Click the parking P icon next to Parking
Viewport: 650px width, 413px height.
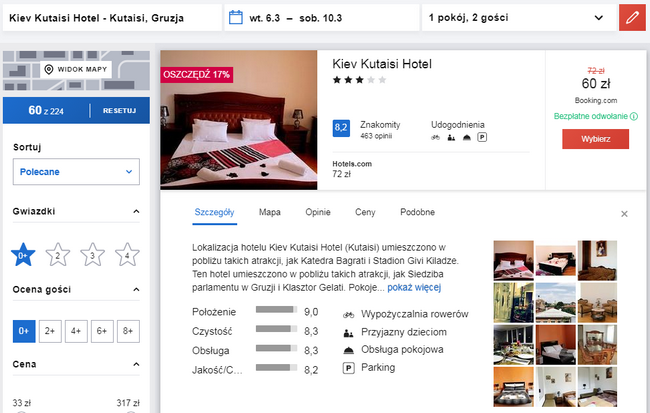pos(349,368)
